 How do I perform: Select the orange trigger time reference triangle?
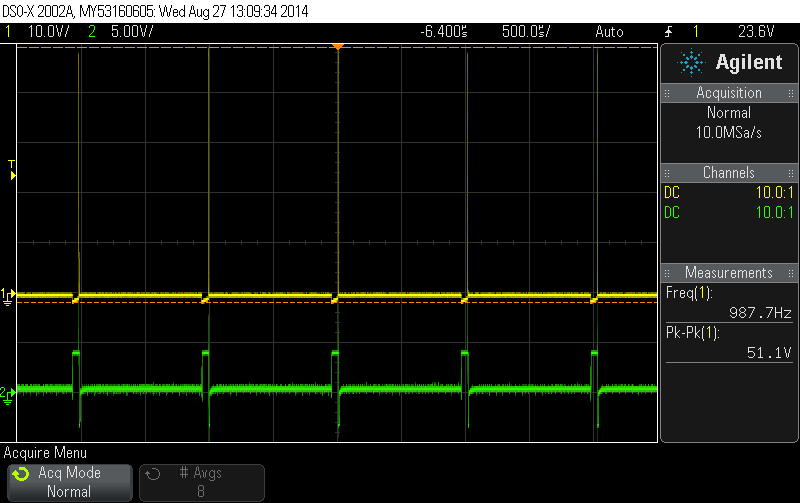click(x=337, y=47)
